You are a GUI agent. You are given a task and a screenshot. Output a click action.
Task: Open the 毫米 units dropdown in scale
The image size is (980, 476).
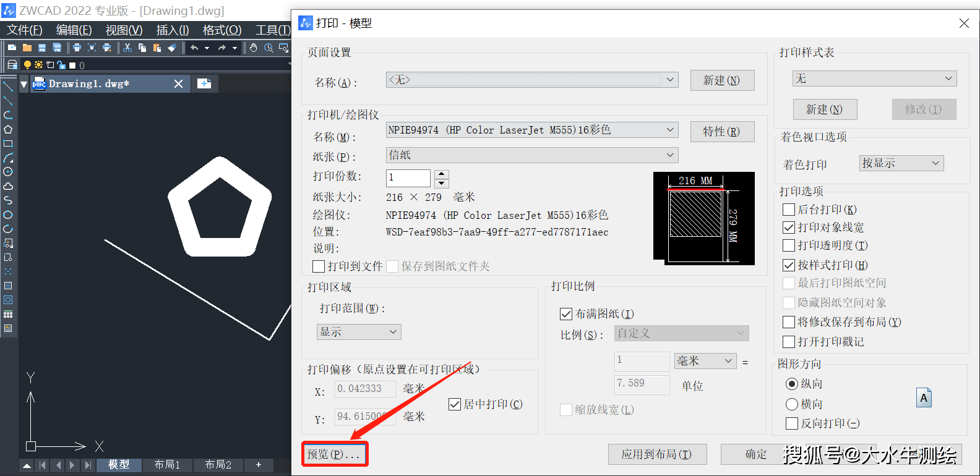coord(705,360)
